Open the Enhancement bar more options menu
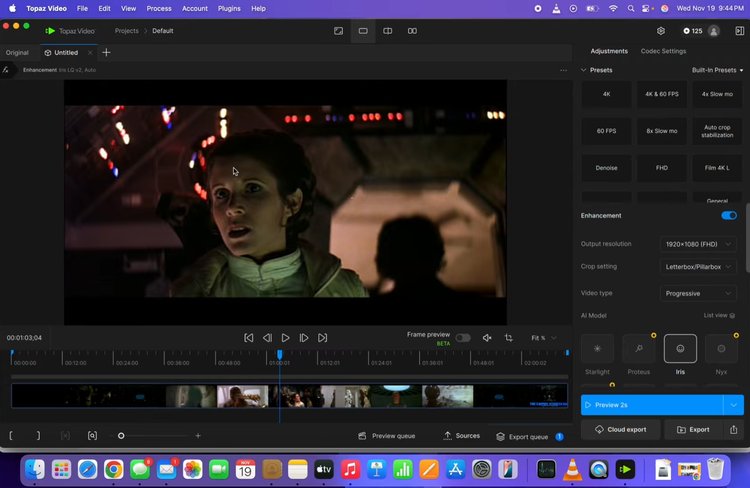The height and width of the screenshot is (488, 750). coord(563,70)
